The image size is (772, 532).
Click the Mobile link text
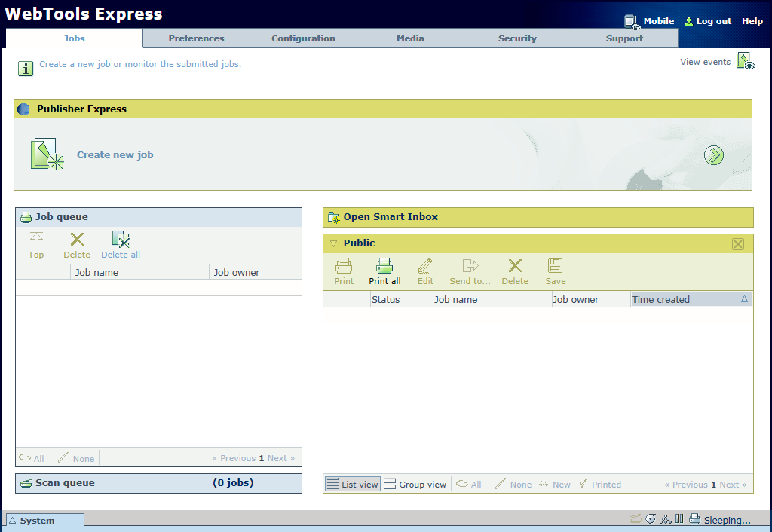coord(659,21)
